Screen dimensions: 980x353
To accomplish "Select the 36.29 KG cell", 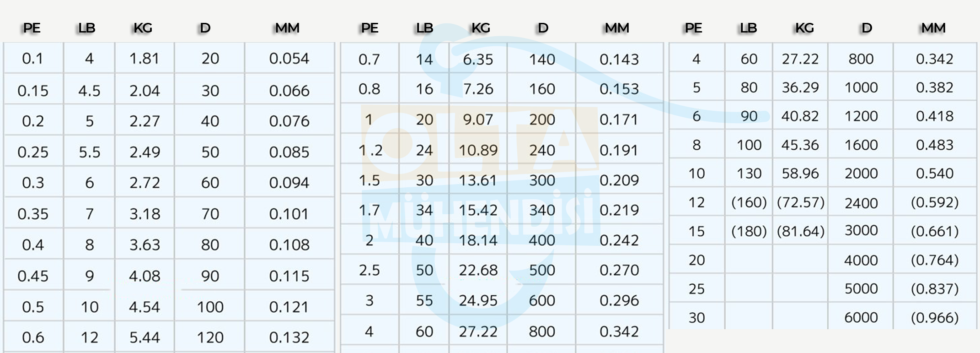I will pos(800,87).
